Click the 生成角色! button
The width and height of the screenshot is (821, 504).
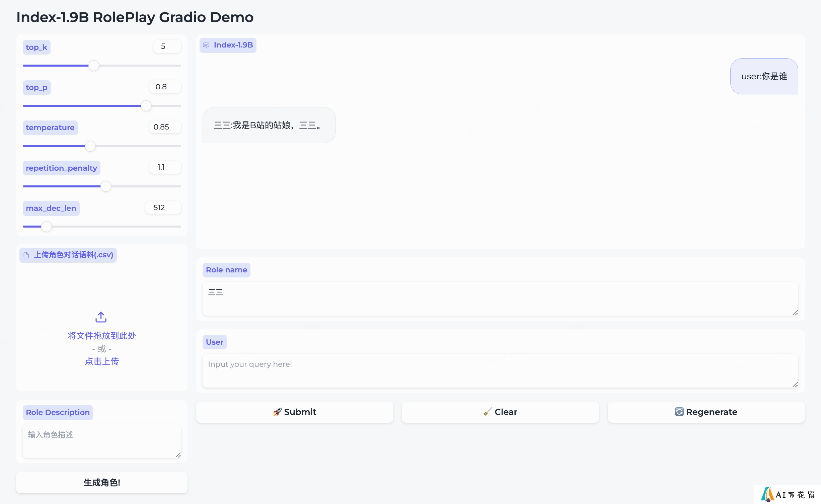[102, 483]
